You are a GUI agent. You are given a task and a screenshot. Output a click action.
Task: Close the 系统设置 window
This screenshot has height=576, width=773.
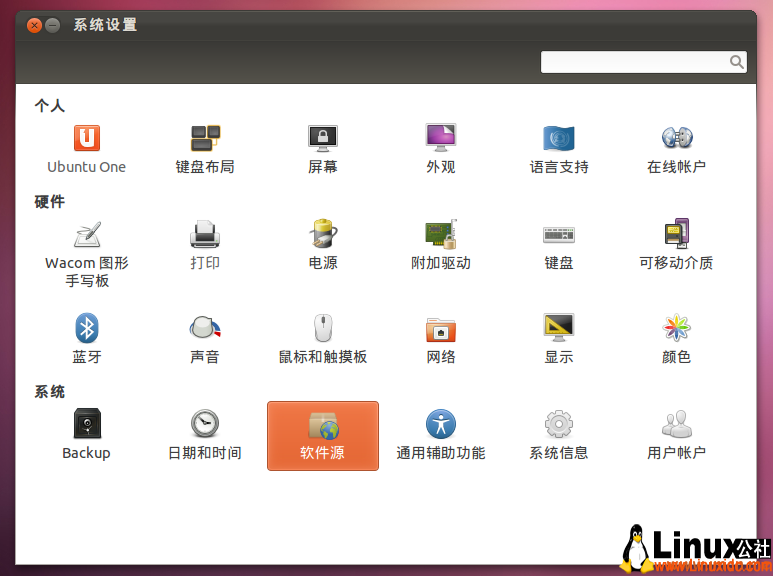(x=35, y=25)
